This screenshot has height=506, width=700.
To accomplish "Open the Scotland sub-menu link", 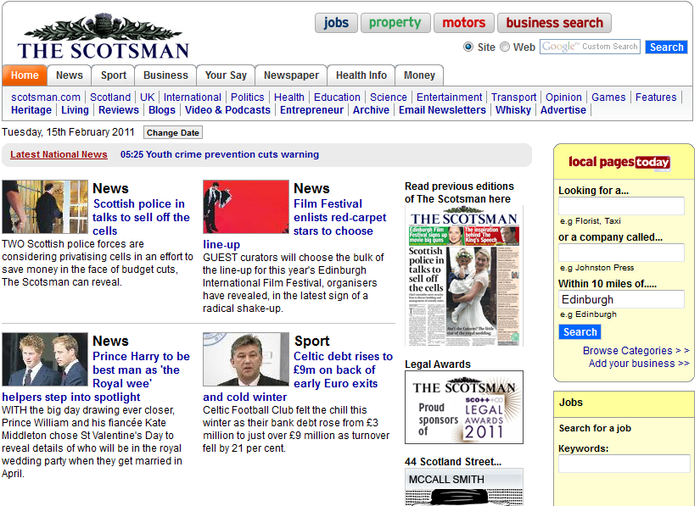I will point(110,97).
